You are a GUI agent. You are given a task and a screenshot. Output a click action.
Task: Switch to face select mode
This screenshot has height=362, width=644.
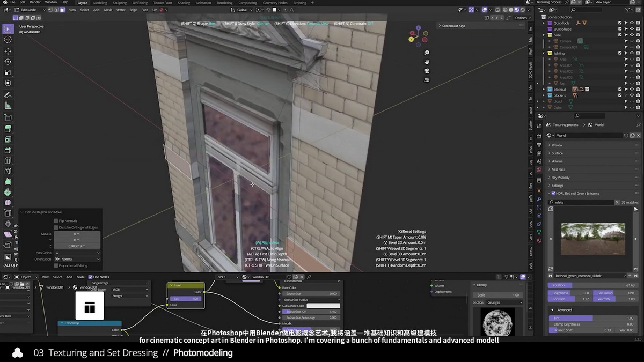coord(63,10)
